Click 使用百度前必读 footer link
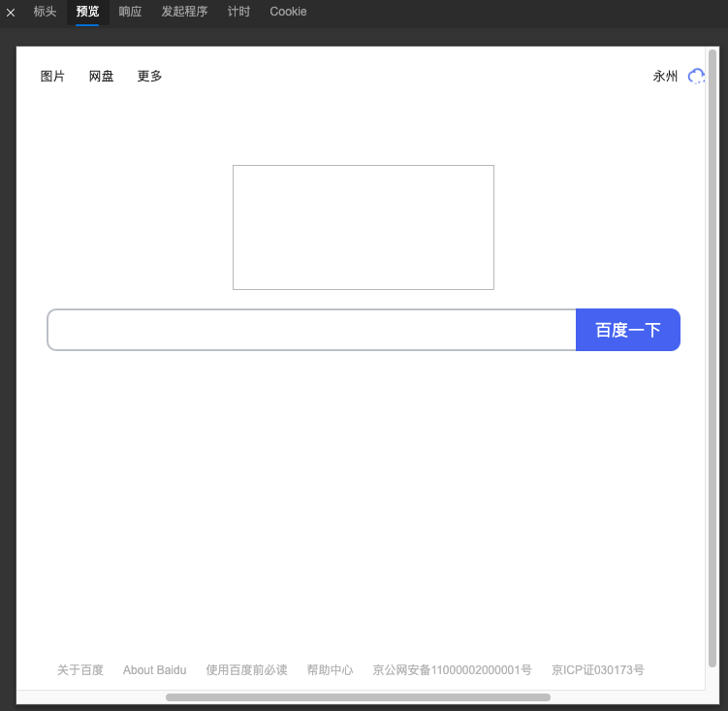Image resolution: width=728 pixels, height=711 pixels. 246,669
